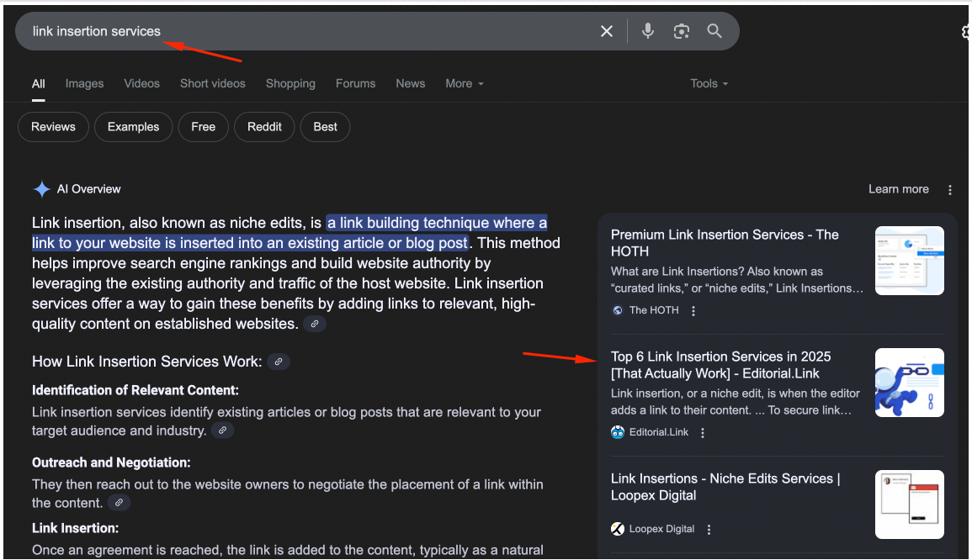This screenshot has height=560, width=972.
Task: Open 'Top 6 Link Insertion Services in 2025' result
Action: (x=720, y=365)
